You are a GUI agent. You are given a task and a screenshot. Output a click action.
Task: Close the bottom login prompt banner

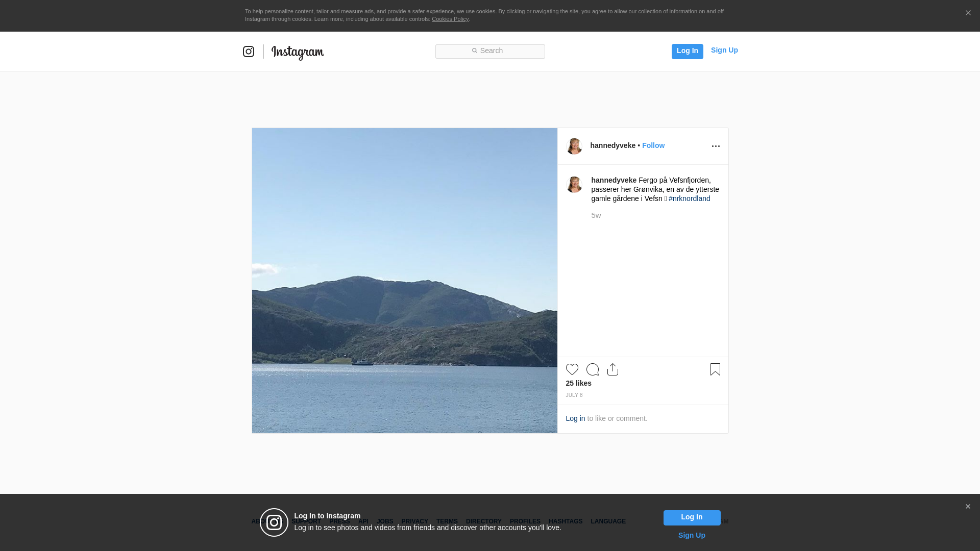coord(968,507)
